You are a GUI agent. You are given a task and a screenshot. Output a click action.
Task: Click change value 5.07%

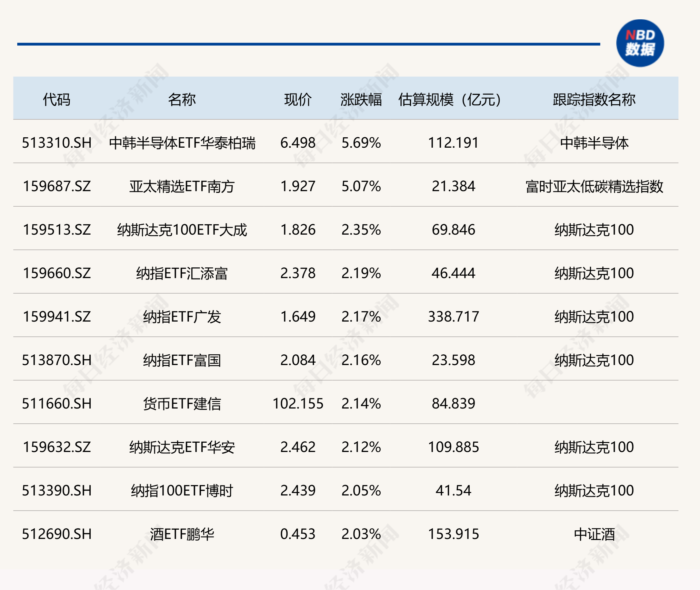361,186
